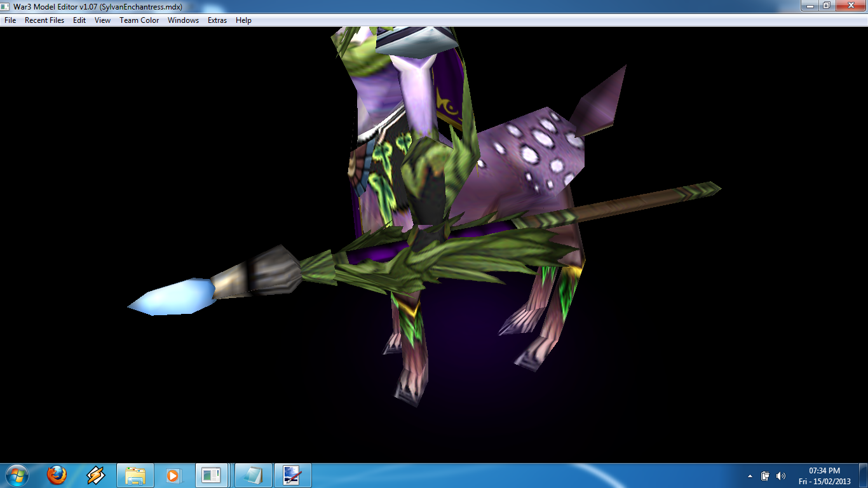Launch Windows Media Player from taskbar
Viewport: 868px width, 488px height.
pos(172,475)
